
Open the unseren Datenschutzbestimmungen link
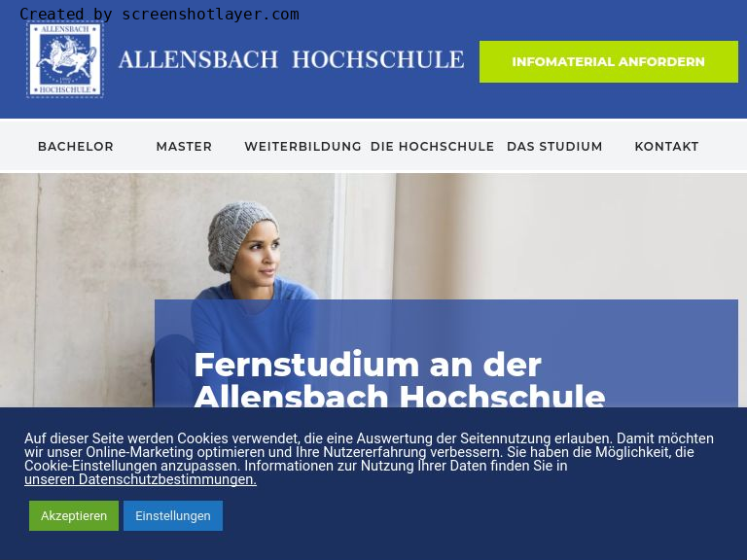[140, 479]
